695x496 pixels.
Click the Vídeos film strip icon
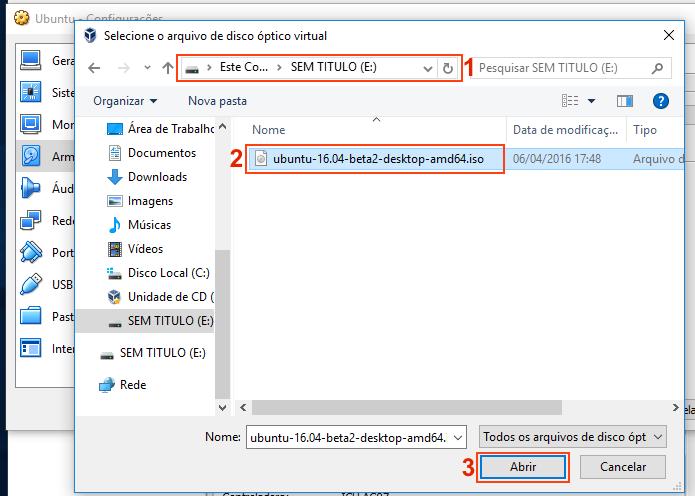115,249
